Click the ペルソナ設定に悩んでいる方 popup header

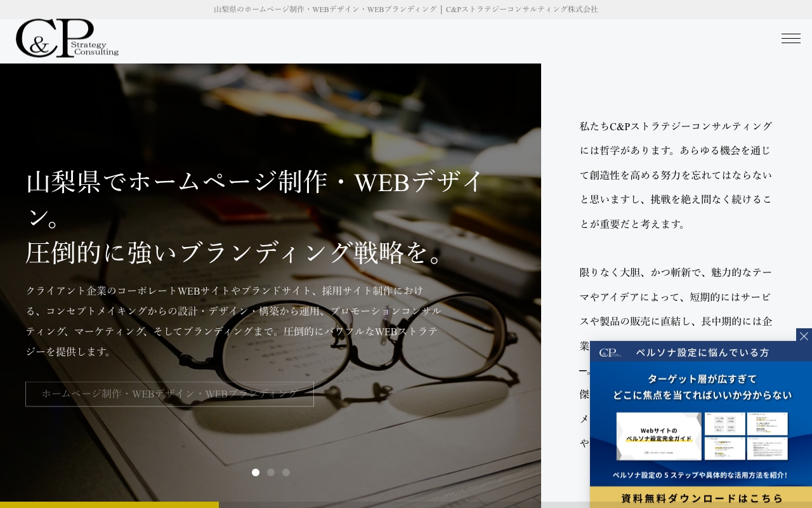[x=702, y=352]
